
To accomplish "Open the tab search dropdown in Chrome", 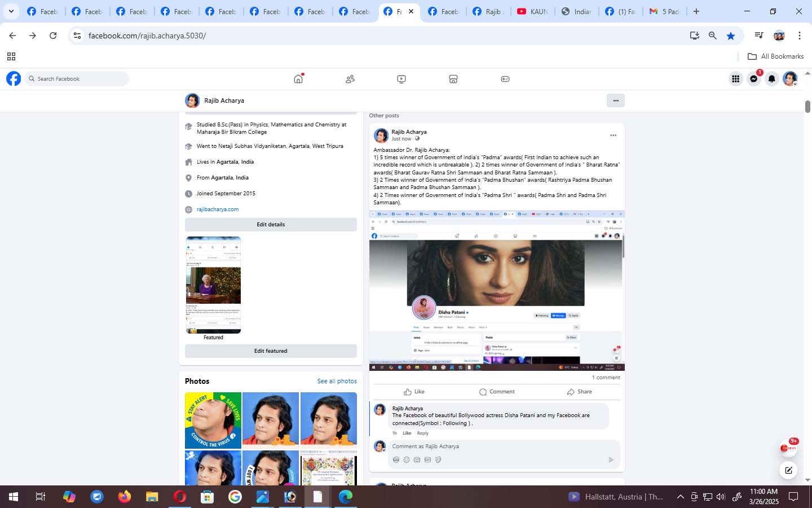I will coord(11,11).
